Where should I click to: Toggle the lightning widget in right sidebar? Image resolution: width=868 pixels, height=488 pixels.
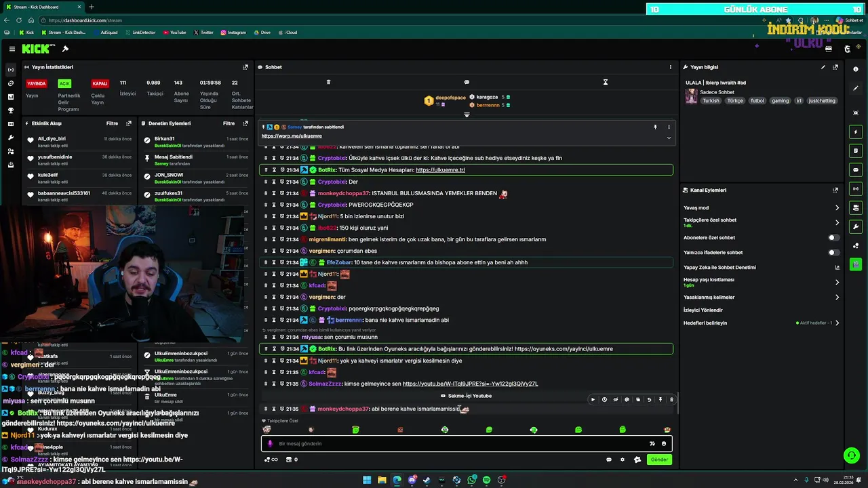tap(856, 131)
